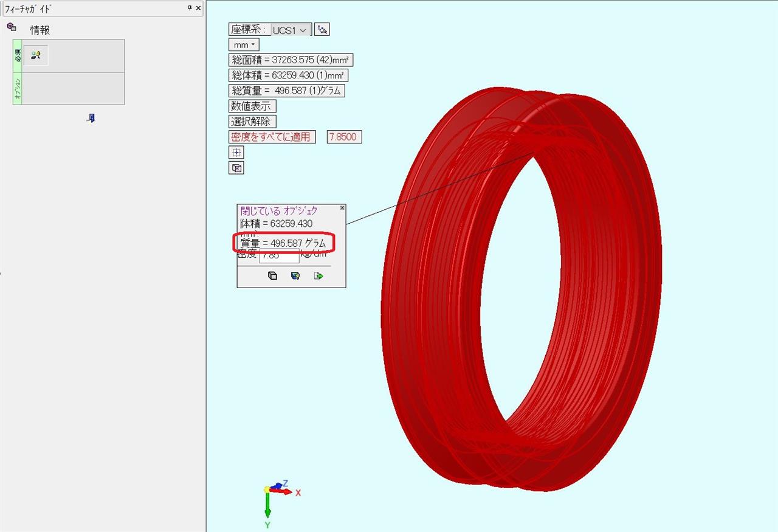Screen dimensions: 778x532
Task: Open the UCS1 coordinate system dropdown
Action: pos(291,29)
